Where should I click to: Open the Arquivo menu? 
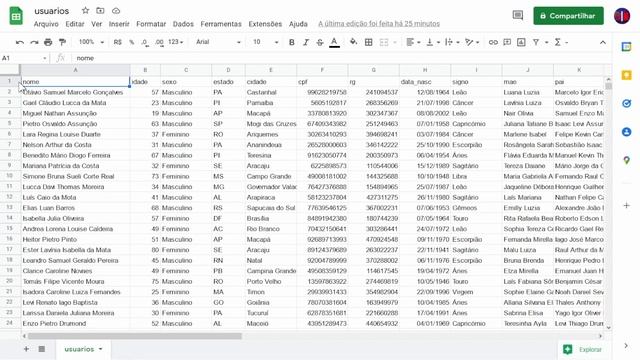(46, 24)
